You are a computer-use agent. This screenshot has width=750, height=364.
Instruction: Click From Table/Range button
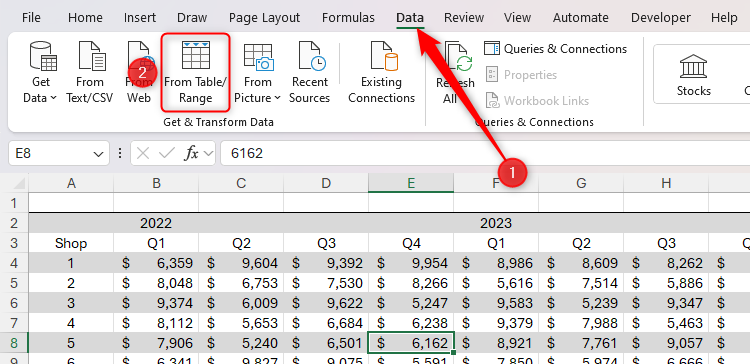(x=195, y=72)
